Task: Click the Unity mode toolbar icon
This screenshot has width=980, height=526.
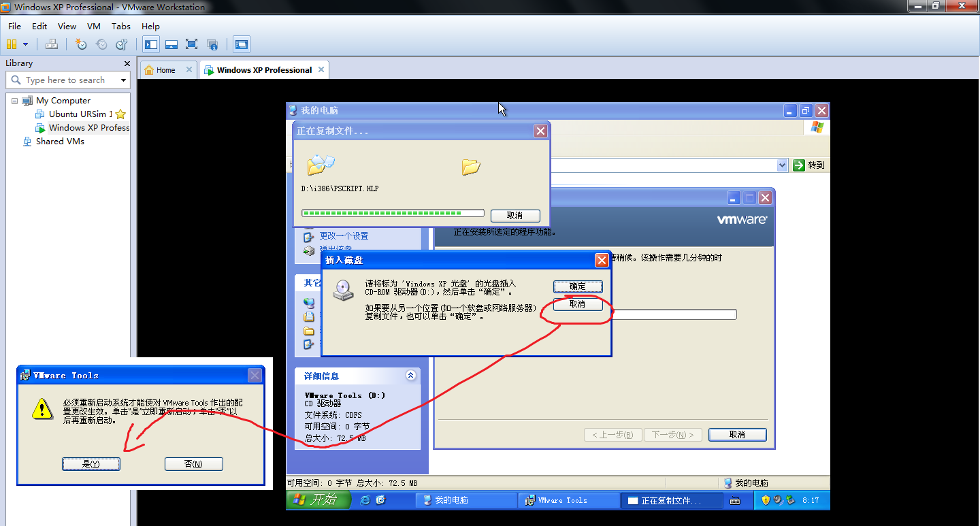Action: (212, 44)
